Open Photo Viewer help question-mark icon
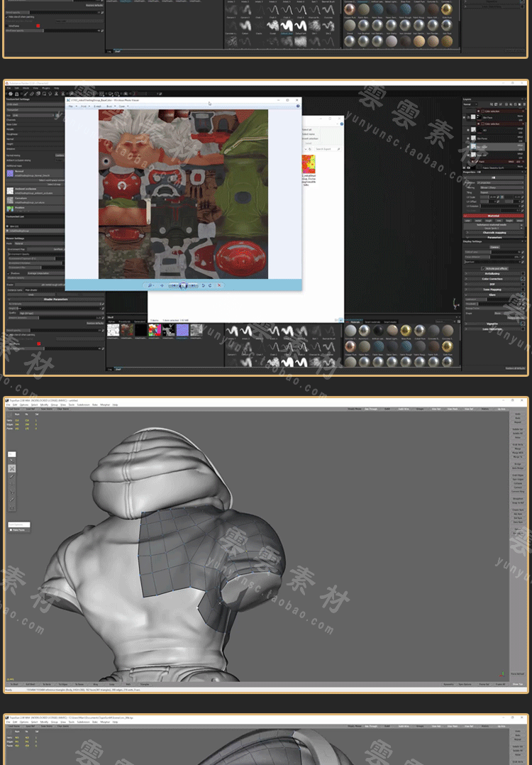The width and height of the screenshot is (532, 765). click(x=298, y=106)
